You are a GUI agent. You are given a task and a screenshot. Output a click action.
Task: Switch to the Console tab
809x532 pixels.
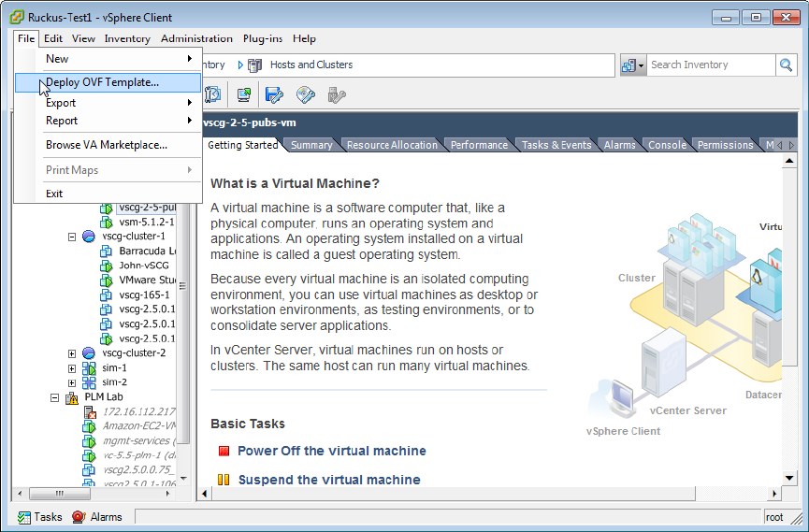point(667,145)
